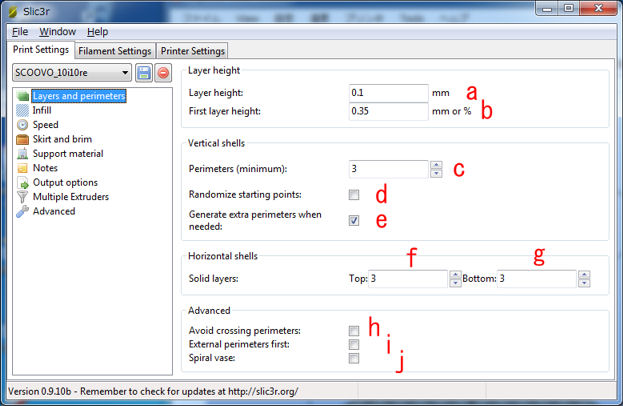
Task: Increase Perimeters value with up arrow
Action: pos(436,165)
